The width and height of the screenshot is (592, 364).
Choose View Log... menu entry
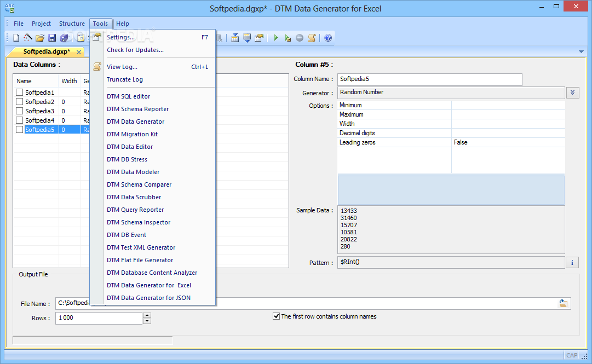pyautogui.click(x=153, y=67)
